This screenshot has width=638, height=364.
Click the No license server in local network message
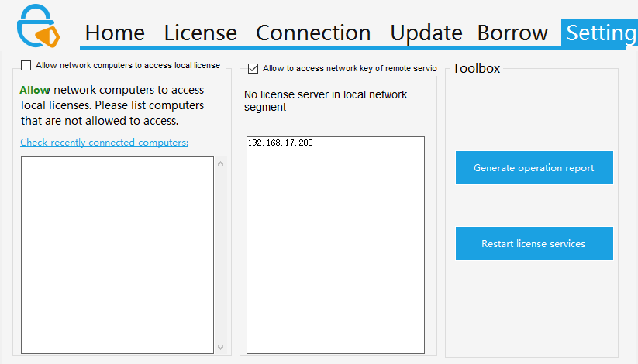(326, 101)
